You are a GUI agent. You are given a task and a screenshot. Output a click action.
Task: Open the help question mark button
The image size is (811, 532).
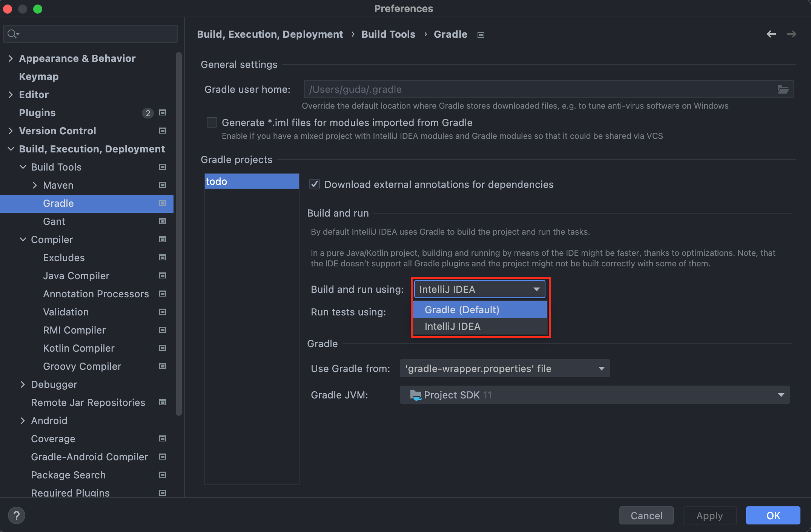click(16, 515)
